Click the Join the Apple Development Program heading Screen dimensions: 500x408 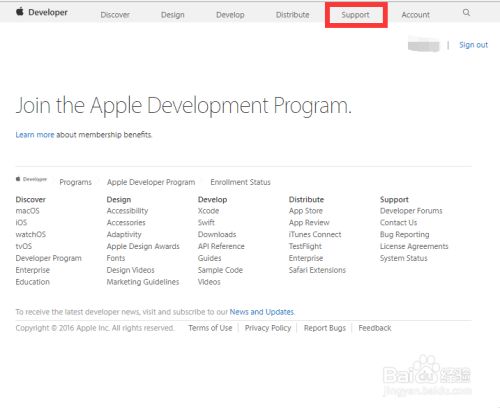pos(184,106)
